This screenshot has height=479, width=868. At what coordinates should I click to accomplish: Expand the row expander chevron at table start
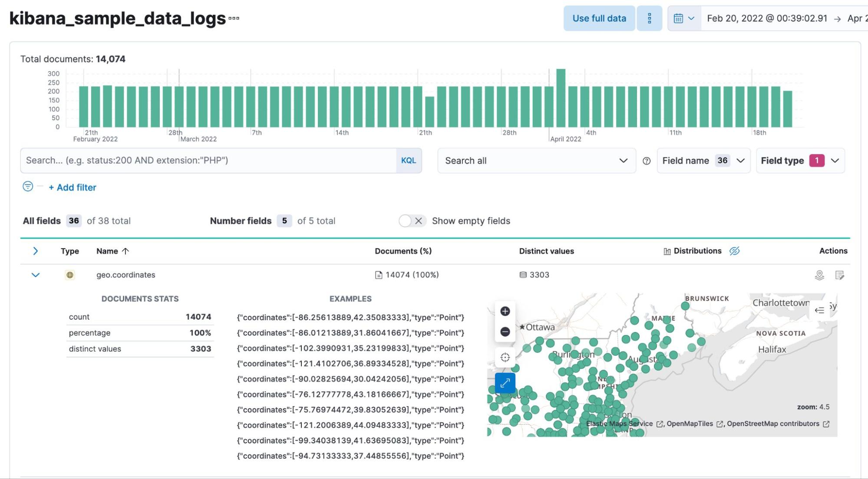(x=36, y=251)
